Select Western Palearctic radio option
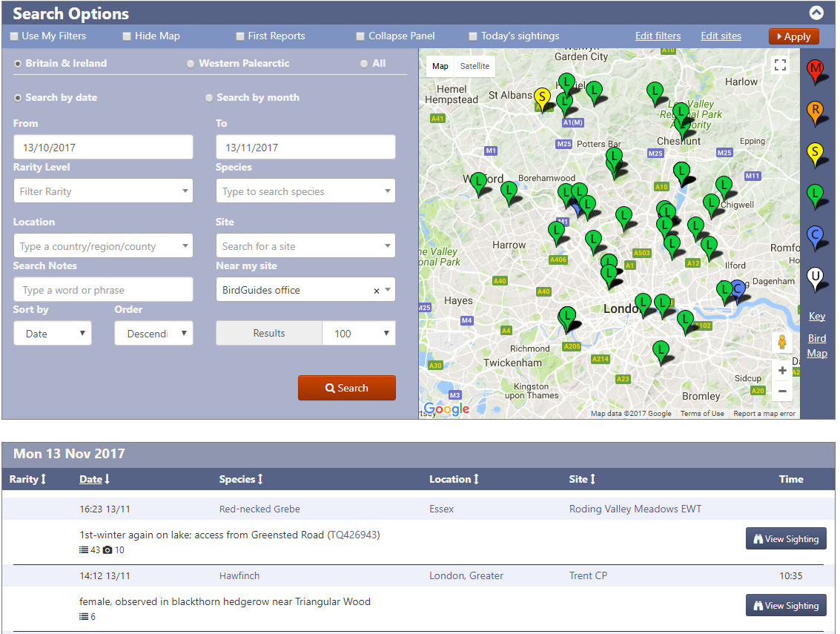Viewport: 840px width, 634px height. 191,64
